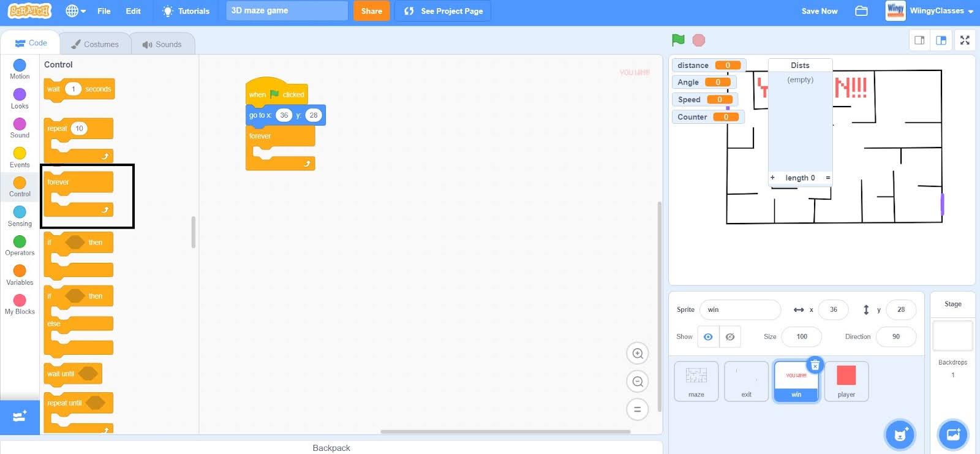This screenshot has width=980, height=454.
Task: Select the Control block category
Action: [20, 186]
